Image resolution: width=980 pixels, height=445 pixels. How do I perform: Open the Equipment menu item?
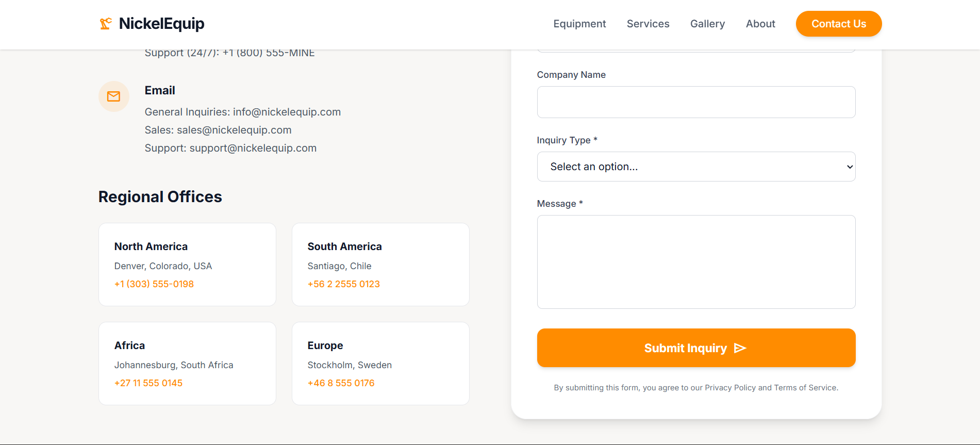coord(579,24)
